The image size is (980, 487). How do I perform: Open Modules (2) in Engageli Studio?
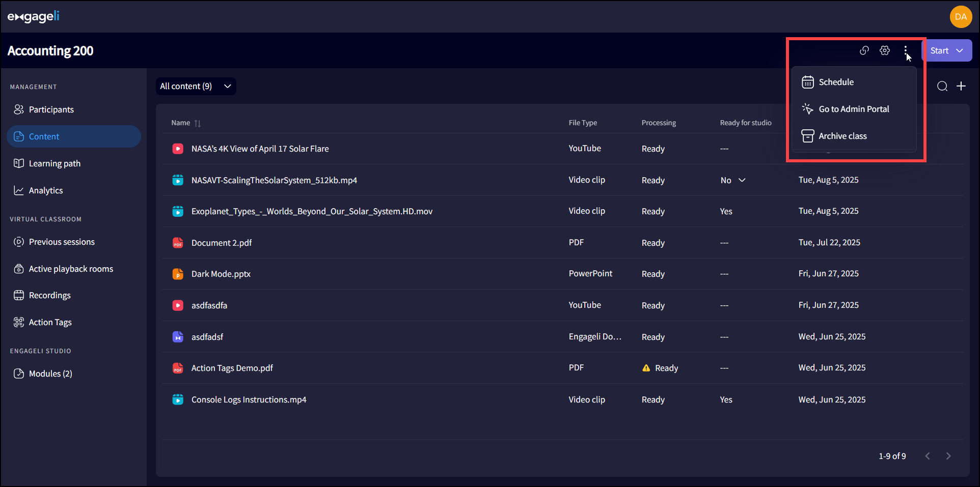[50, 374]
